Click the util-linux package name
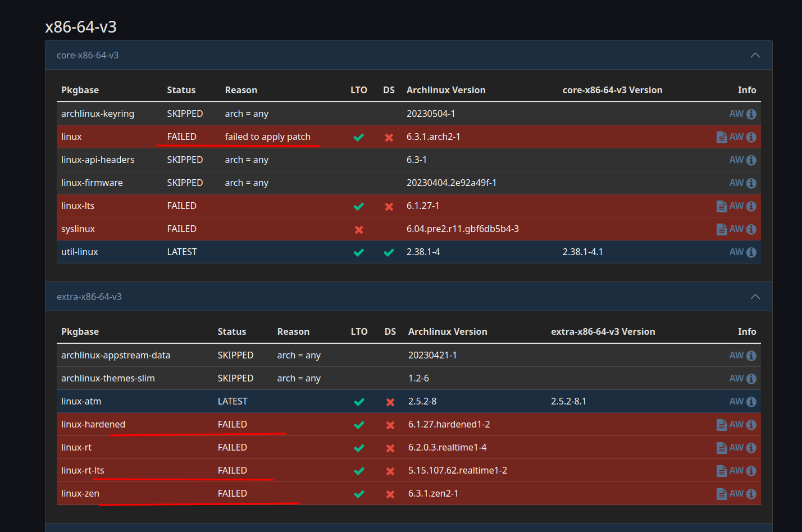Screen dimensions: 802x532 tap(80, 252)
